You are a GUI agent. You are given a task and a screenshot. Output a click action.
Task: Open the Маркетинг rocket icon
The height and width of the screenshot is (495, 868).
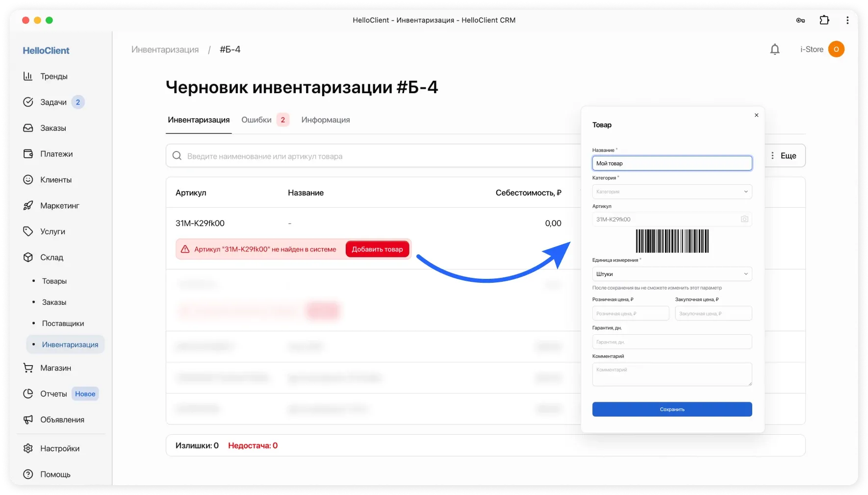pos(29,205)
